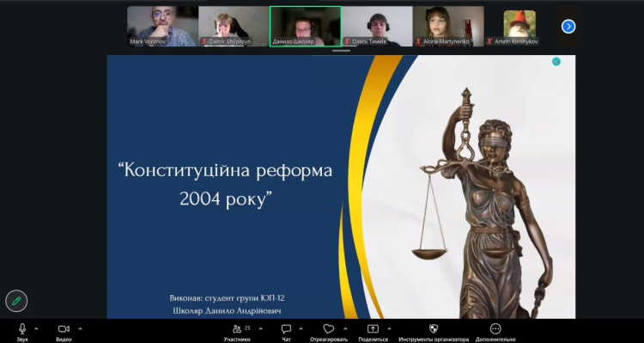Expand arrow next to Участники

click(x=260, y=328)
